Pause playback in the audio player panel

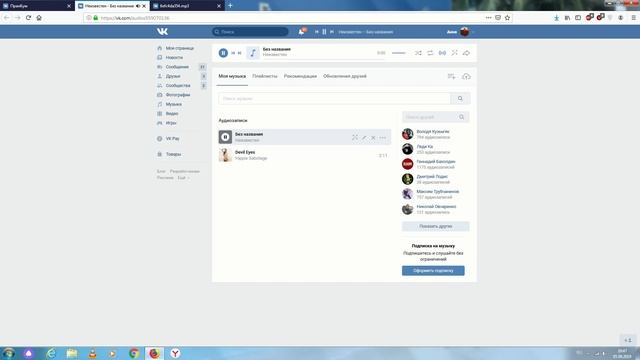pyautogui.click(x=223, y=53)
